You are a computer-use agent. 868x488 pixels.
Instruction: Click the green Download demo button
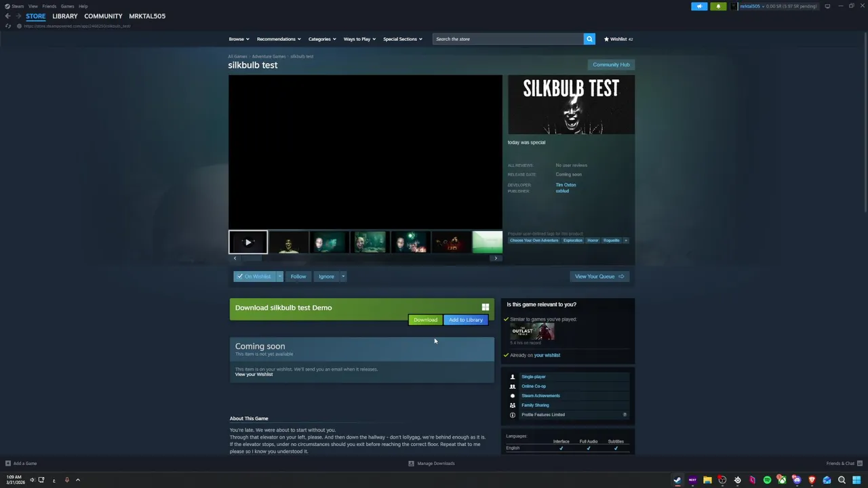(425, 320)
